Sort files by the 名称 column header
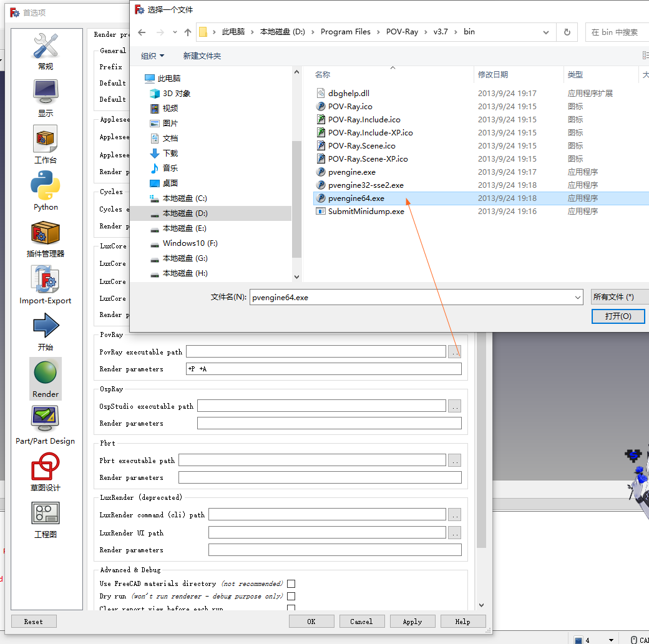 pos(393,74)
